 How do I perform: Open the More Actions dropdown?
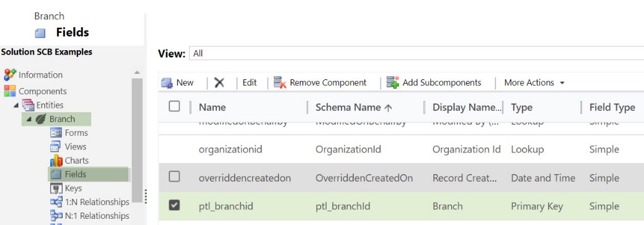534,82
